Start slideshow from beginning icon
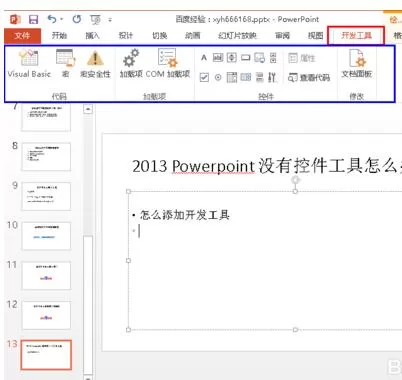Viewport: 402px width, 380px height. tap(95, 20)
